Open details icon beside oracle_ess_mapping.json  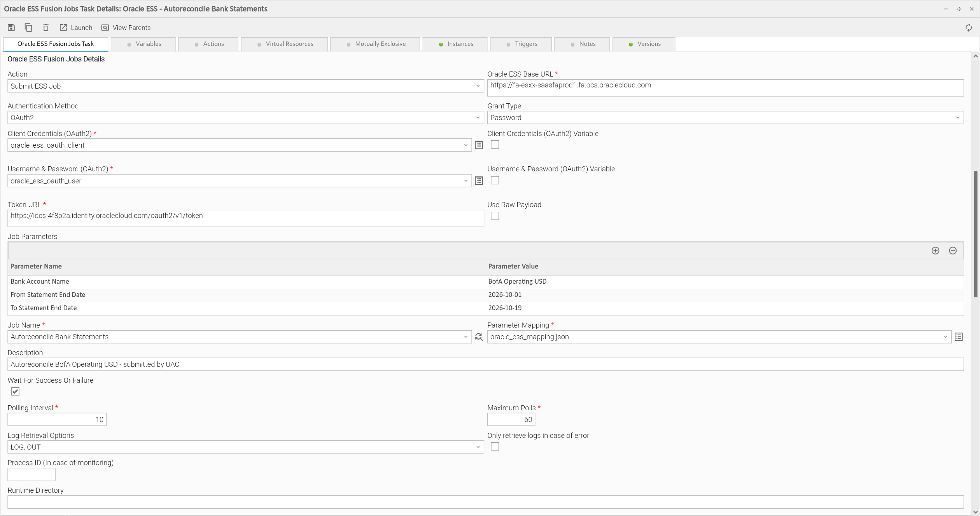(959, 337)
